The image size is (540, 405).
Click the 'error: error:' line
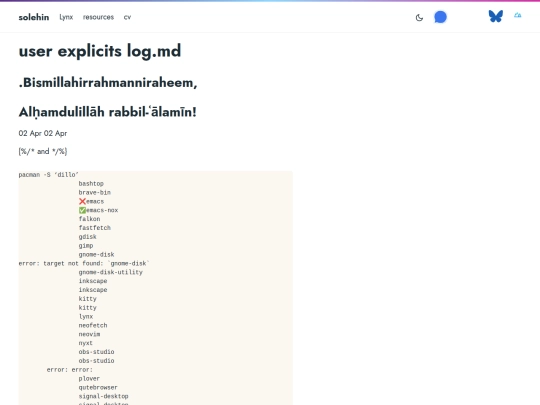click(70, 370)
